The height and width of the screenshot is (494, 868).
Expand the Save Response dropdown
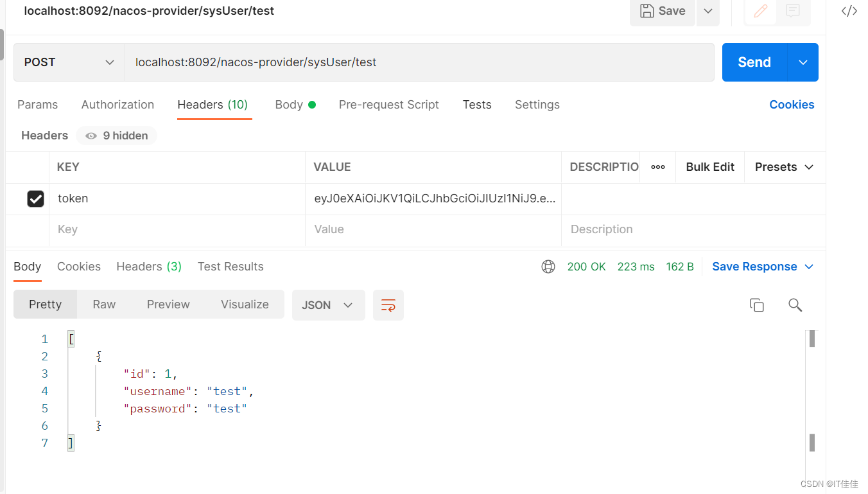(763, 267)
